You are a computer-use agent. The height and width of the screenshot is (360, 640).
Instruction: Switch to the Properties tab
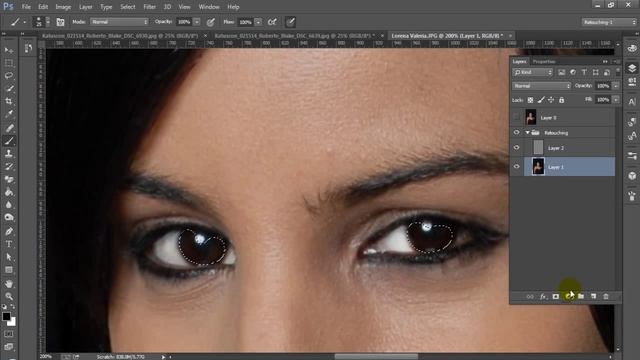coord(544,62)
